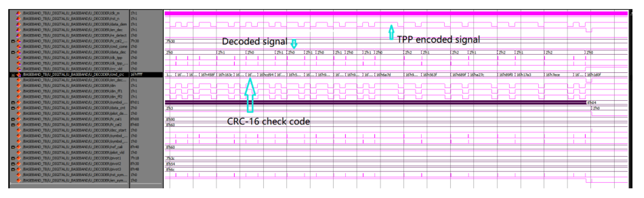Select the rst_n signal path name
This screenshot has width=644, height=198.
click(71, 19)
